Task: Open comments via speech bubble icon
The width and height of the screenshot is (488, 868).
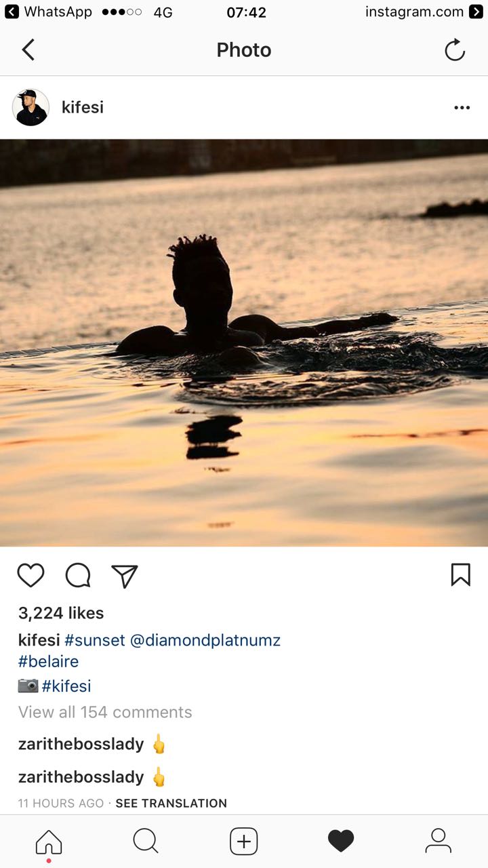Action: pos(78,575)
